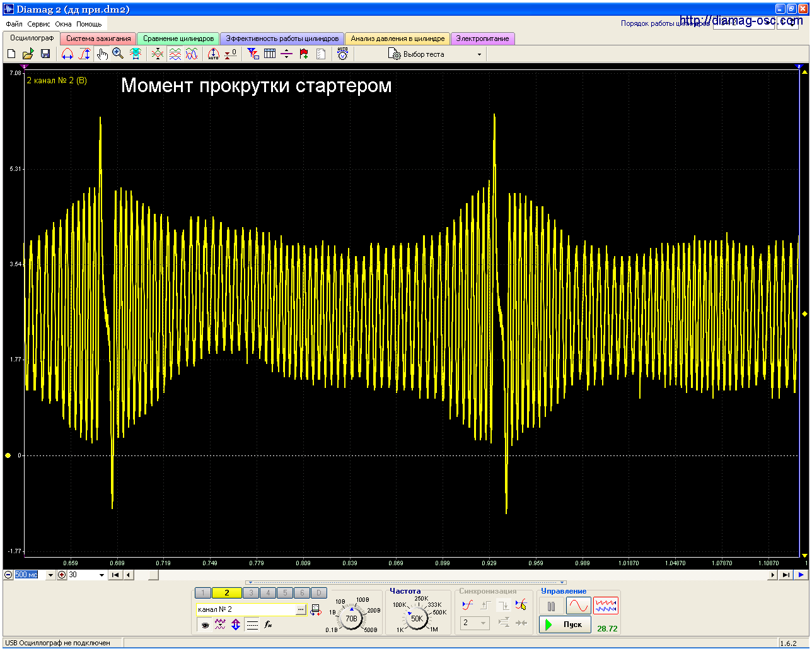Switch to the Система зажигания tab
The width and height of the screenshot is (812, 651).
point(98,38)
